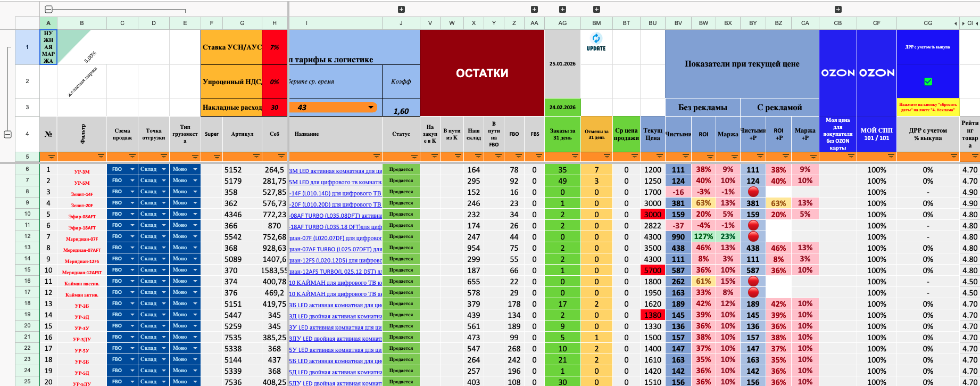Open the 3М LED активная комнатная link
This screenshot has height=386, width=980.
[x=336, y=171]
